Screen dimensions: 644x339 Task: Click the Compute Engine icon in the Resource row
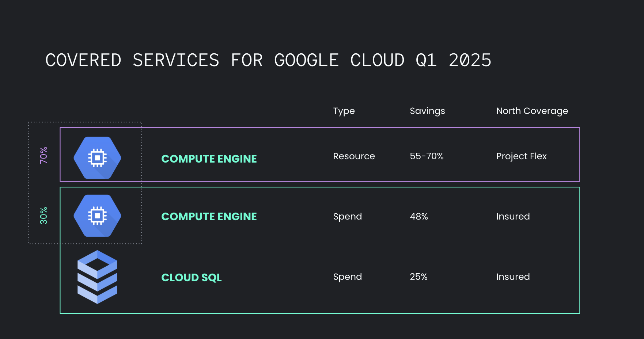pos(97,158)
